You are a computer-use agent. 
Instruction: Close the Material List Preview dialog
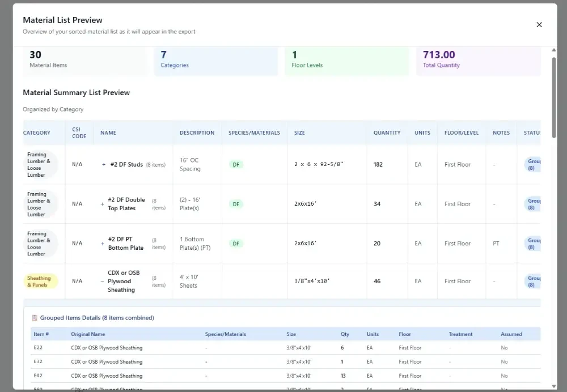pos(539,24)
